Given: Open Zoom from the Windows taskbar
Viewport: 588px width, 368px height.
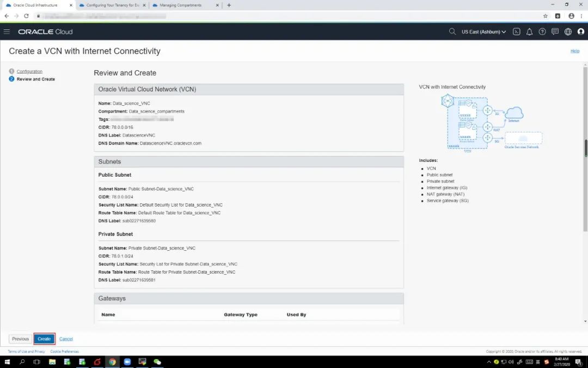Looking at the screenshot, I should 127,361.
